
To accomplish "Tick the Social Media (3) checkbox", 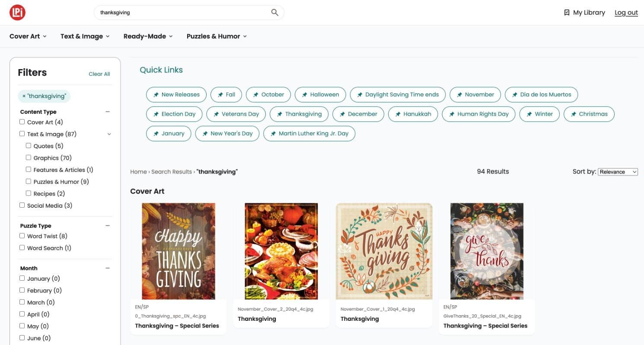I will [x=22, y=205].
